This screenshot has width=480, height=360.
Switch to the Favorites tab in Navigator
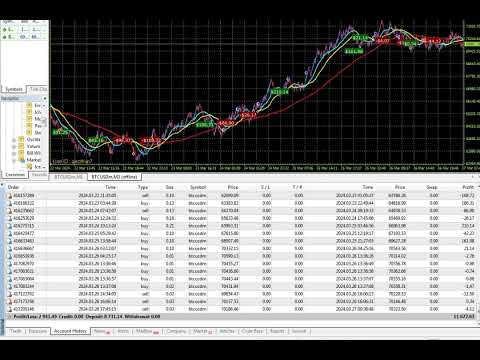(x=39, y=175)
